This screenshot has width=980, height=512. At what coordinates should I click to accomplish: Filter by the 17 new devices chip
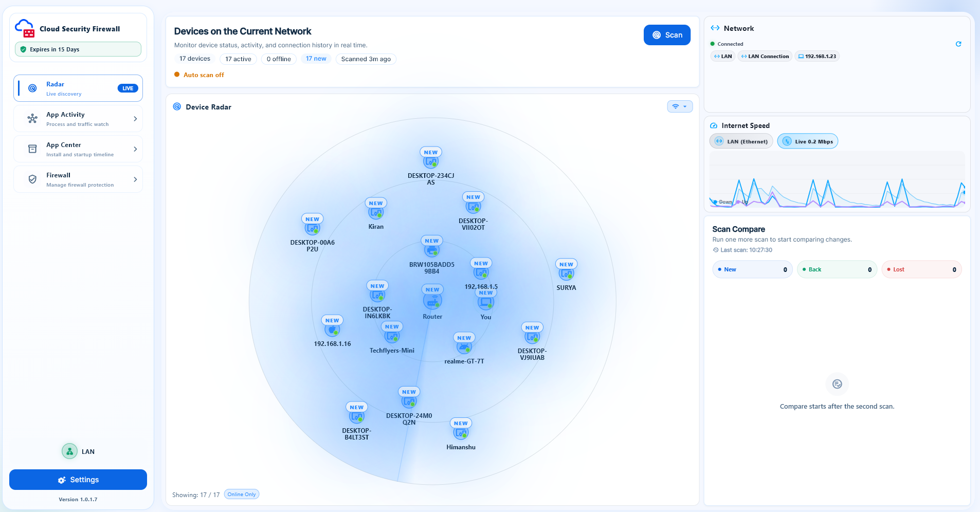316,59
